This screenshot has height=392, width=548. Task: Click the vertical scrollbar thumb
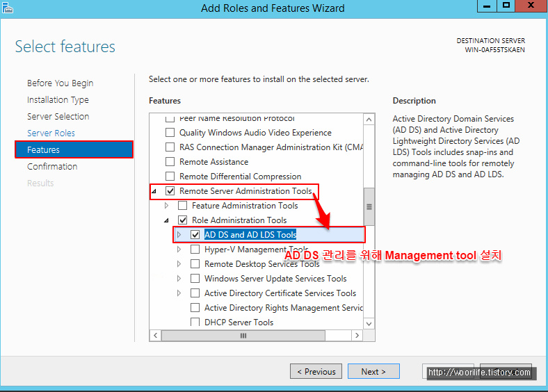369,206
